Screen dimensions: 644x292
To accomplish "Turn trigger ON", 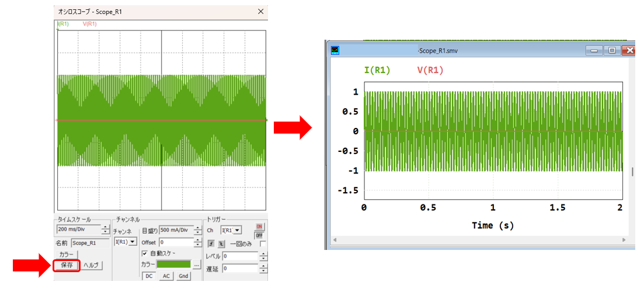I will (259, 227).
